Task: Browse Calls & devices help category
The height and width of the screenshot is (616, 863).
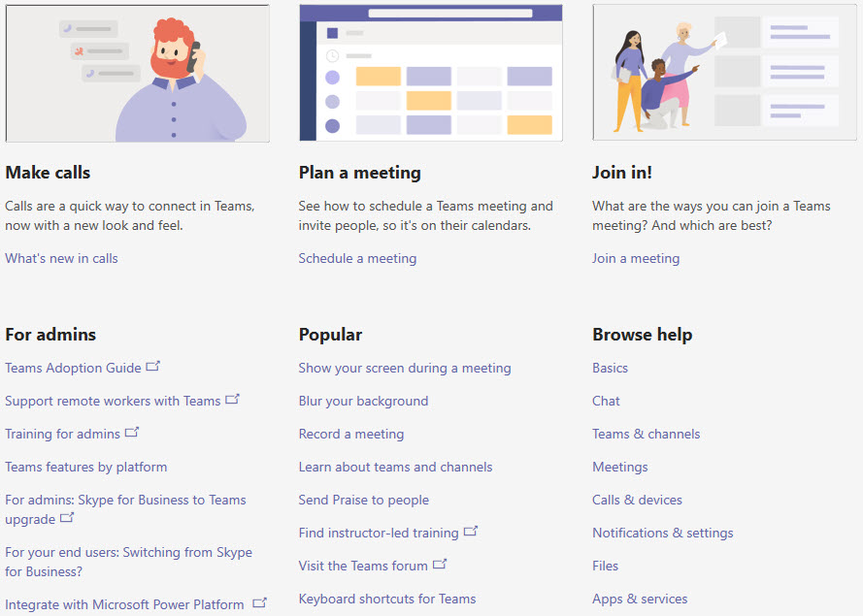Action: [x=638, y=500]
